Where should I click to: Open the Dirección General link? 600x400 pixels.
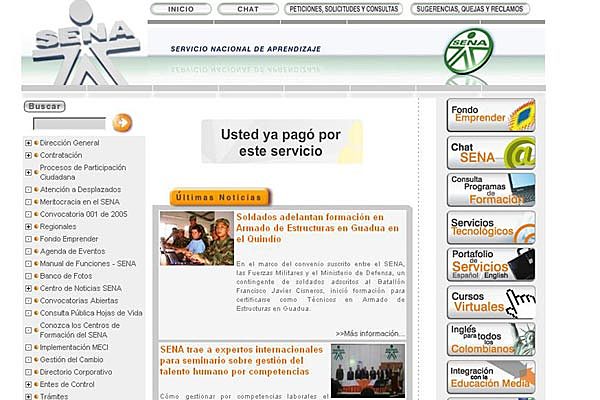(69, 143)
